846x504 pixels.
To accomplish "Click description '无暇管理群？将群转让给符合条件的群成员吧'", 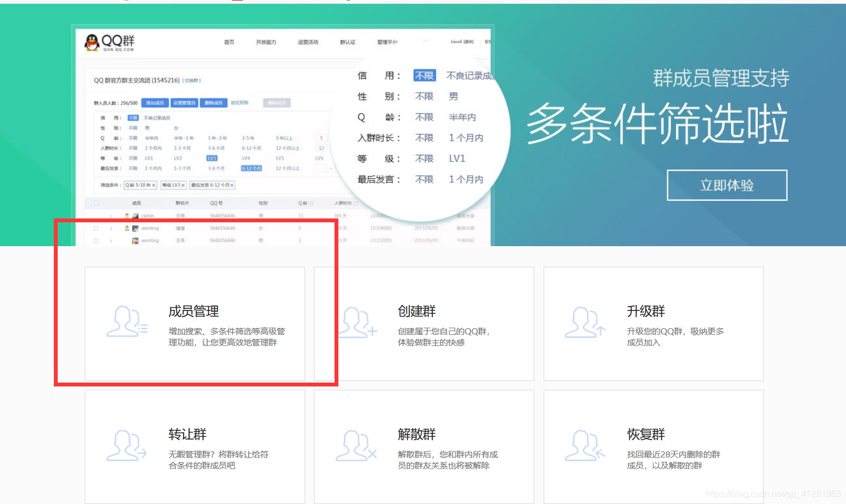I will pos(219,460).
